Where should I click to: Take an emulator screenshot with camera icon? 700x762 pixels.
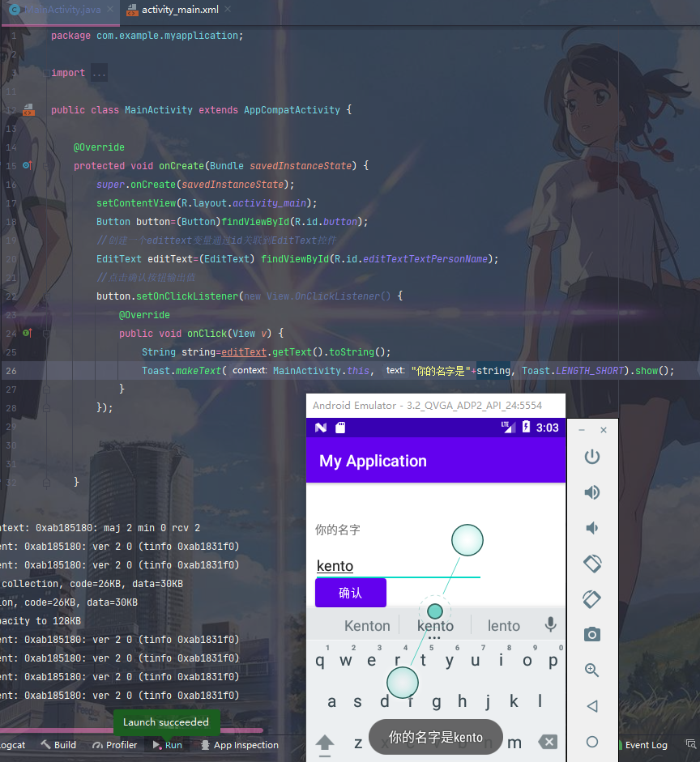592,634
